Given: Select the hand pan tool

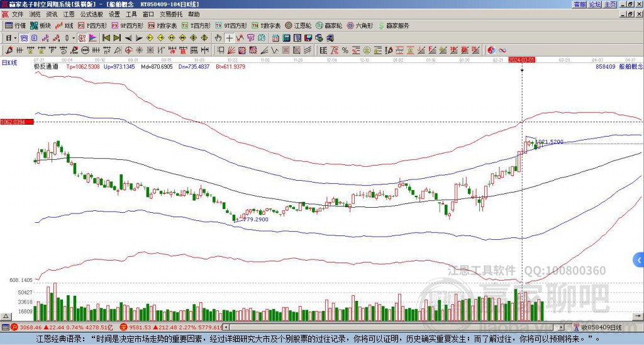Looking at the screenshot, I should pos(218,38).
